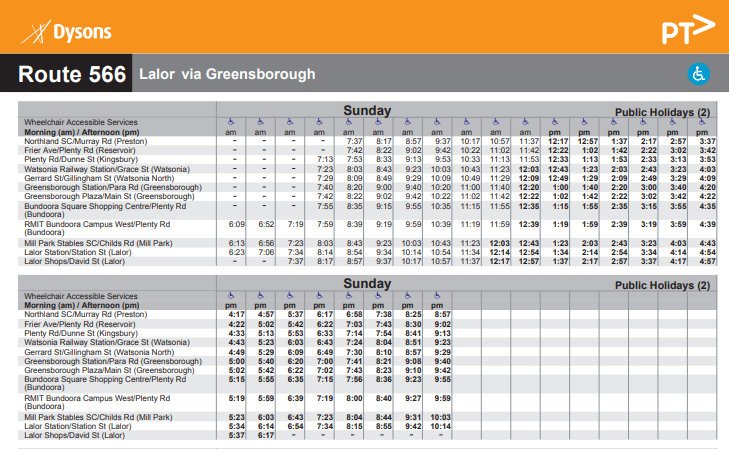Image resolution: width=729 pixels, height=449 pixels.
Task: Click the wheelchair icon above the 3:37 pm column in the upper table
Action: [x=702, y=122]
